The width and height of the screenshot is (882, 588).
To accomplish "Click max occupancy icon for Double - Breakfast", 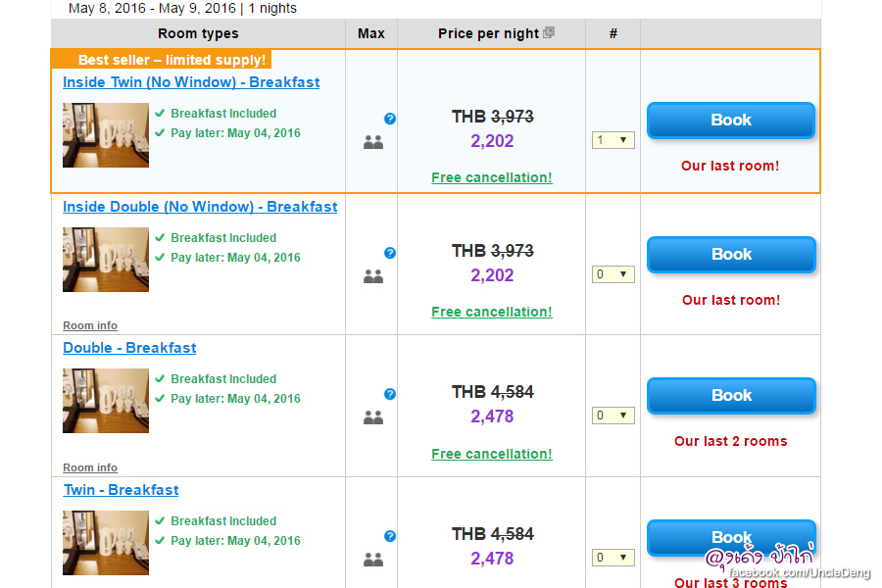I will [x=372, y=417].
